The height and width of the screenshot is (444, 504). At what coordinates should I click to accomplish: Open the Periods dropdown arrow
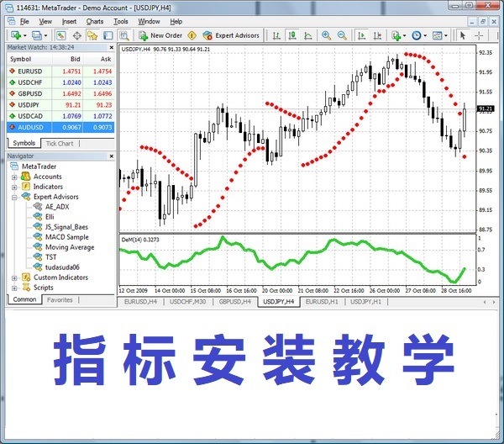425,35
